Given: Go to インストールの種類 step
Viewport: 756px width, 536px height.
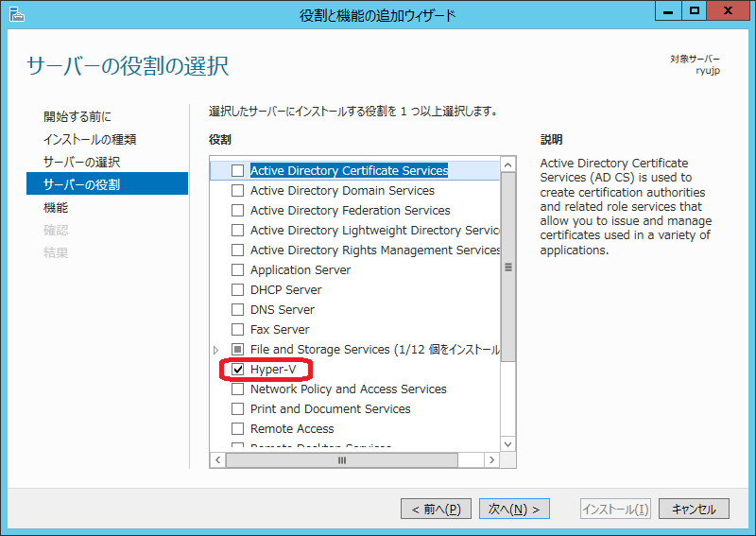Looking at the screenshot, I should point(90,139).
